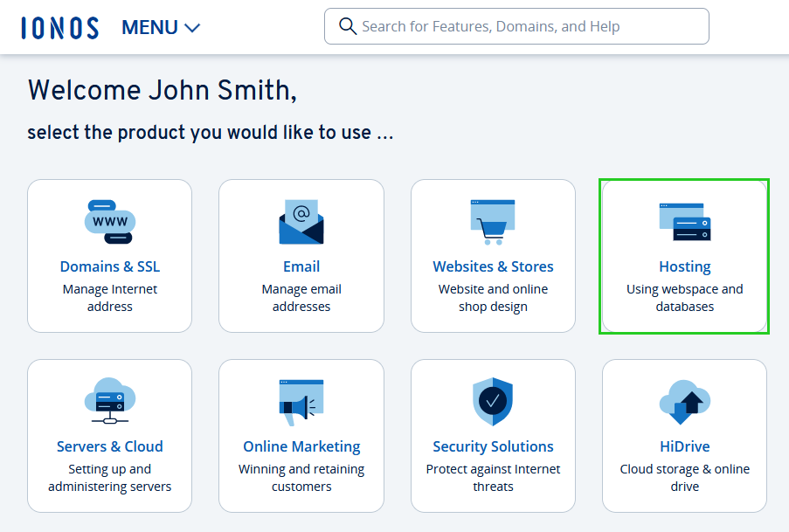Click the IONOS logo
This screenshot has height=532, width=789.
[60, 27]
